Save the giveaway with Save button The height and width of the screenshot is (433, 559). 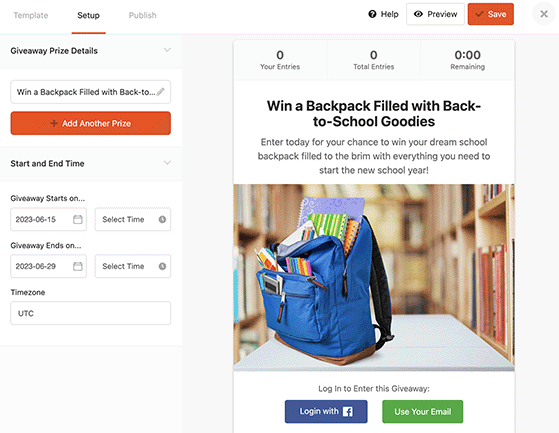(491, 14)
